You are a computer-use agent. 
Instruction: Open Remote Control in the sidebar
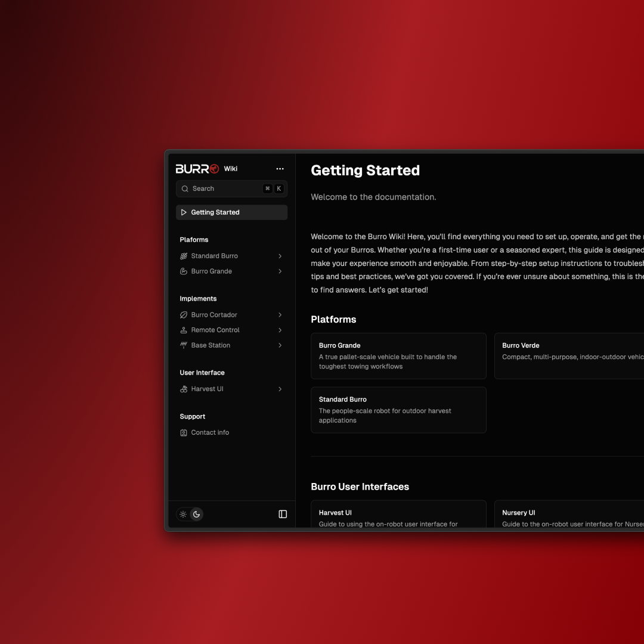(x=231, y=330)
